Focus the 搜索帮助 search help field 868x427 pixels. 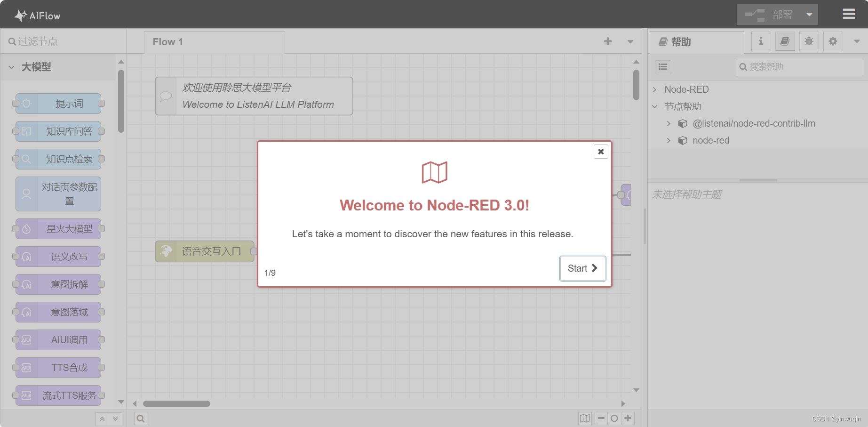click(x=798, y=67)
